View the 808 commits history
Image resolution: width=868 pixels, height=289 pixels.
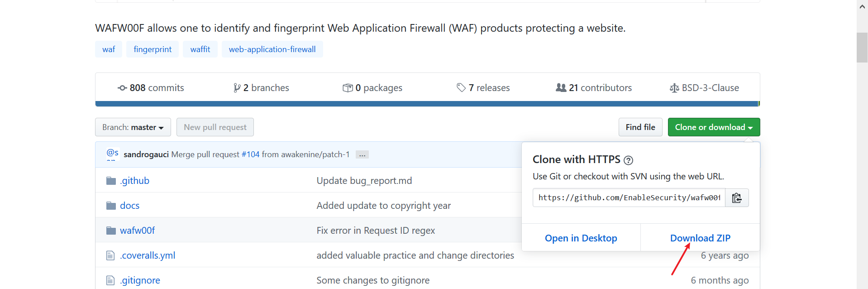tap(151, 88)
